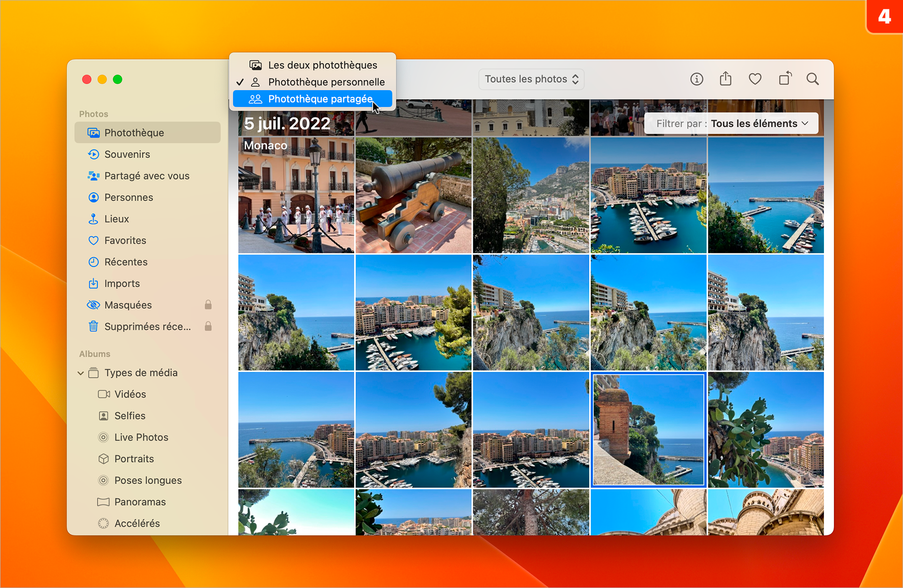Select the Supprimées récentes trash icon
This screenshot has height=588, width=903.
coord(94,327)
